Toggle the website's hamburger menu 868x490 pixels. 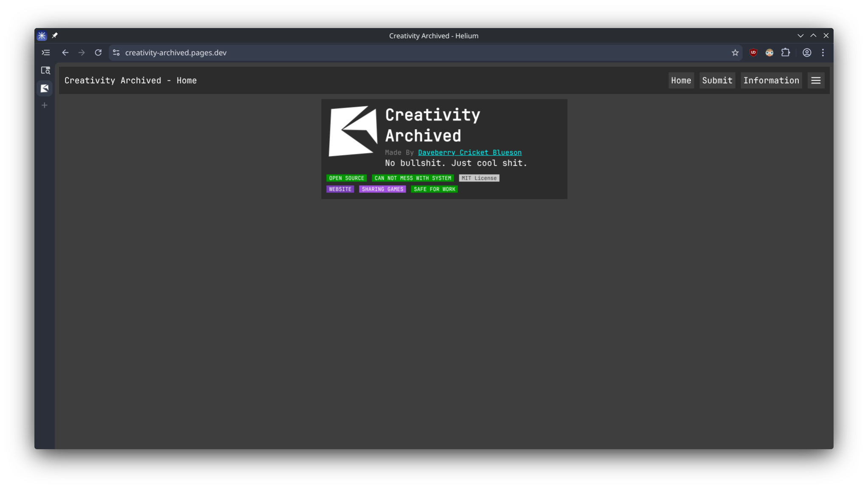[816, 80]
